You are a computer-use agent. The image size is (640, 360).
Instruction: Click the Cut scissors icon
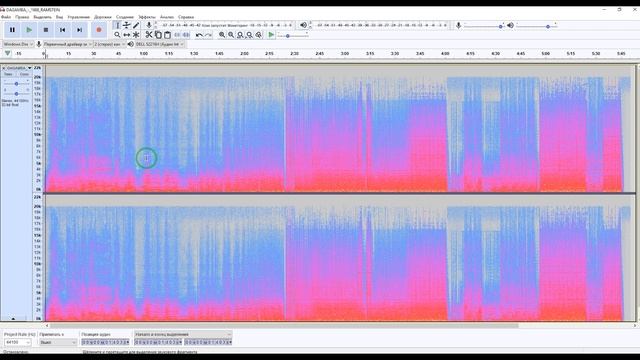149,35
